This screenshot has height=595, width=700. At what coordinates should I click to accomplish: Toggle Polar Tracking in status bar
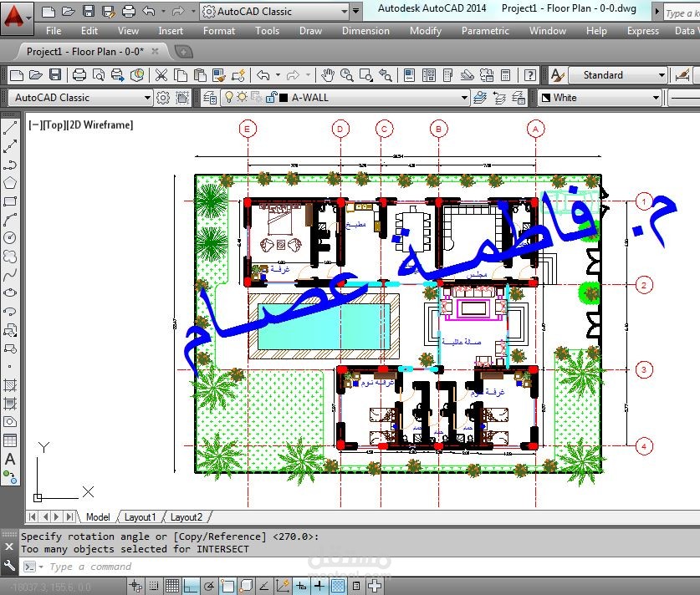click(x=209, y=586)
